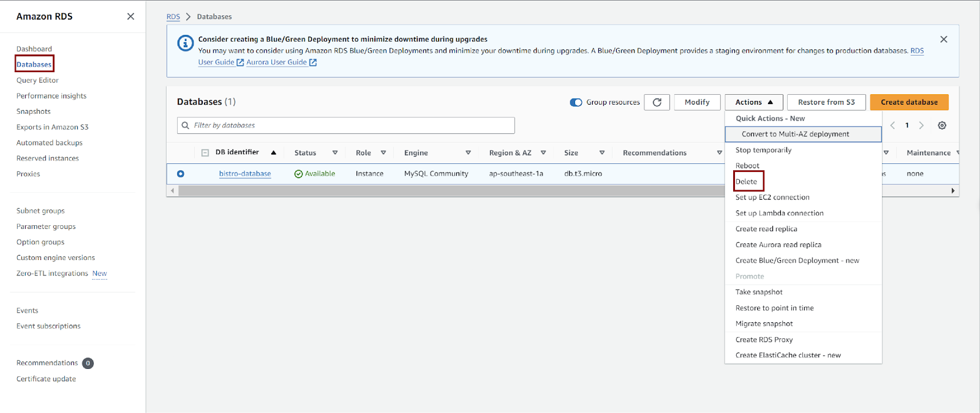Image resolution: width=980 pixels, height=413 pixels.
Task: Click left arrow of horizontal scrollbar
Action: [173, 191]
